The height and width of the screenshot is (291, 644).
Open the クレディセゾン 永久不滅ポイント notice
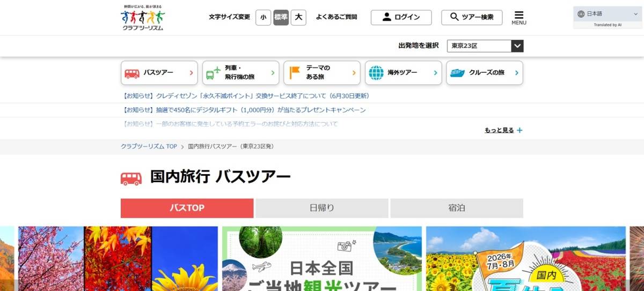point(246,96)
